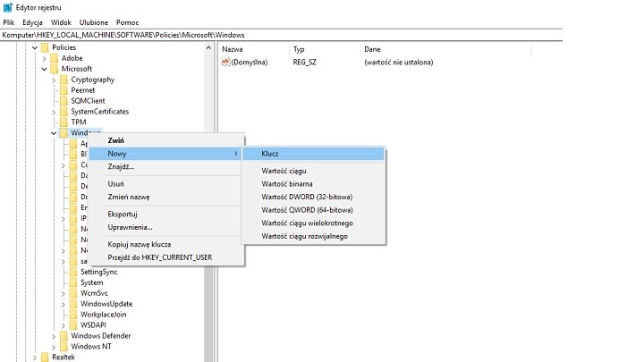Choose Kopiuj nazwę klucza
644x362 pixels.
click(166, 244)
